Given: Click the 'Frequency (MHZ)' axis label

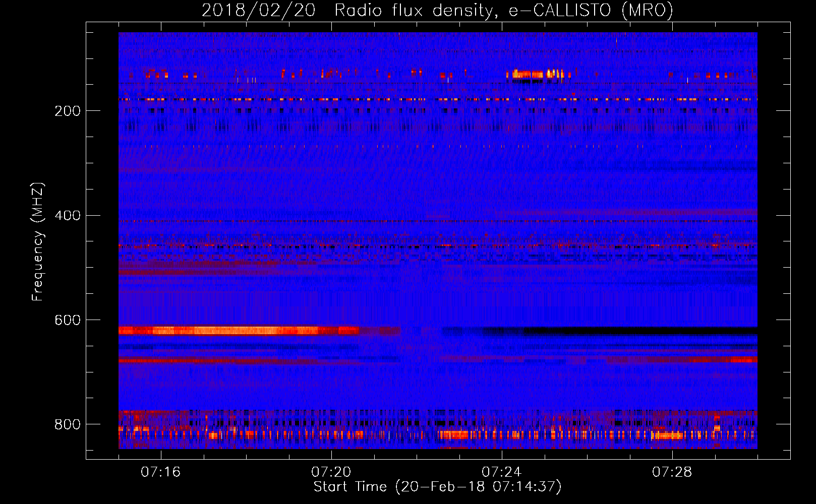Looking at the screenshot, I should 38,242.
